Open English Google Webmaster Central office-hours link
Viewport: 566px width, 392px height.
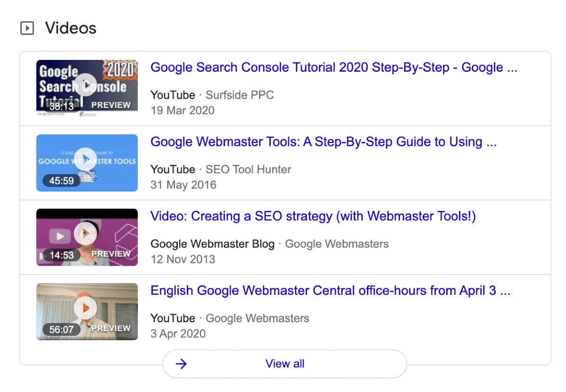pyautogui.click(x=331, y=291)
